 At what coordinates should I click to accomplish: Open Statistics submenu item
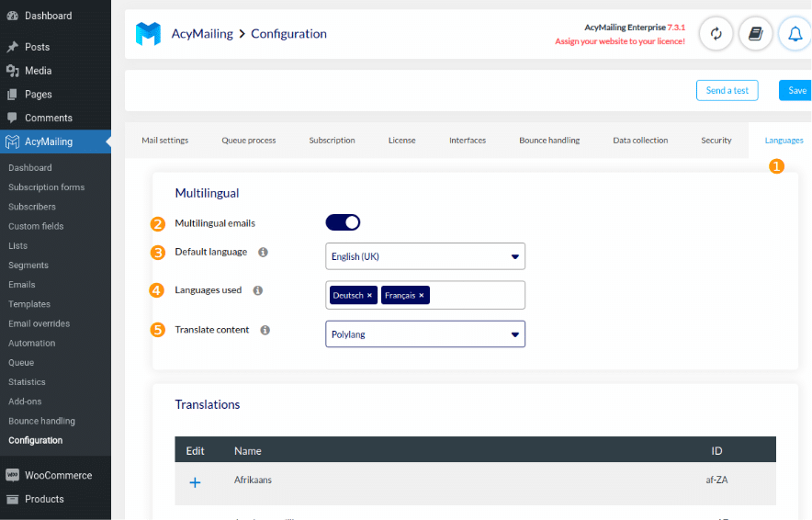click(x=27, y=382)
